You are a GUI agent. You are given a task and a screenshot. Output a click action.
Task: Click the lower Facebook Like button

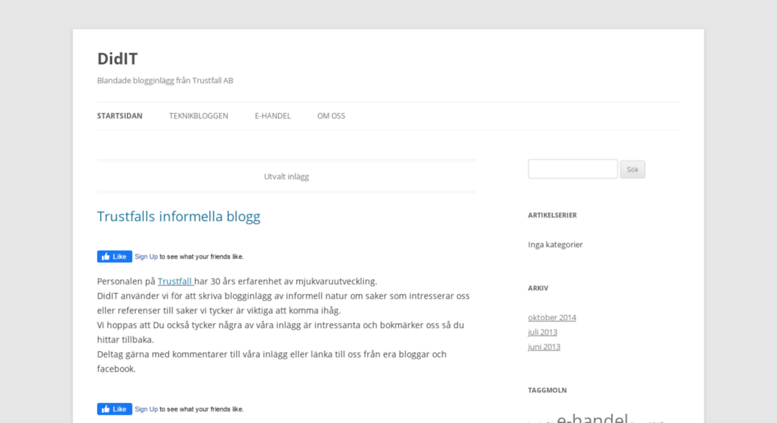[114, 409]
